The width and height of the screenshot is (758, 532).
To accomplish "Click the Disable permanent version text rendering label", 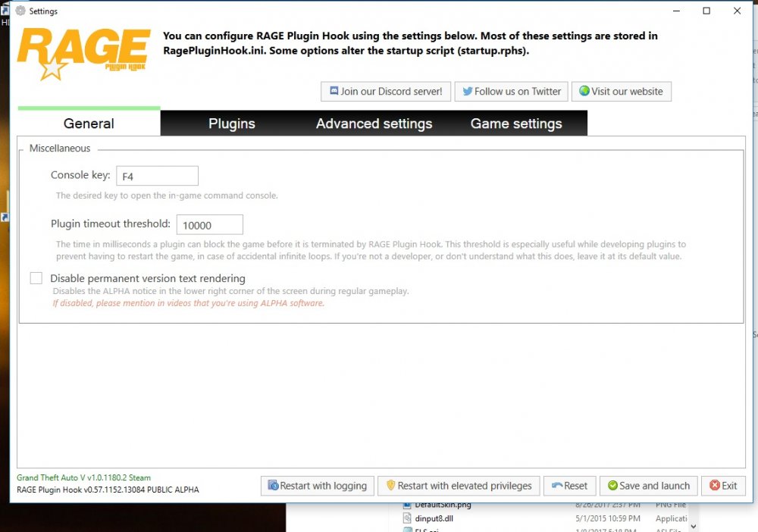I will pyautogui.click(x=148, y=278).
